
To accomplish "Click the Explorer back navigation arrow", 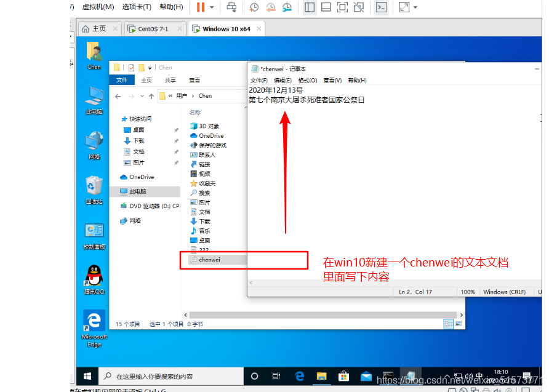I will [118, 96].
